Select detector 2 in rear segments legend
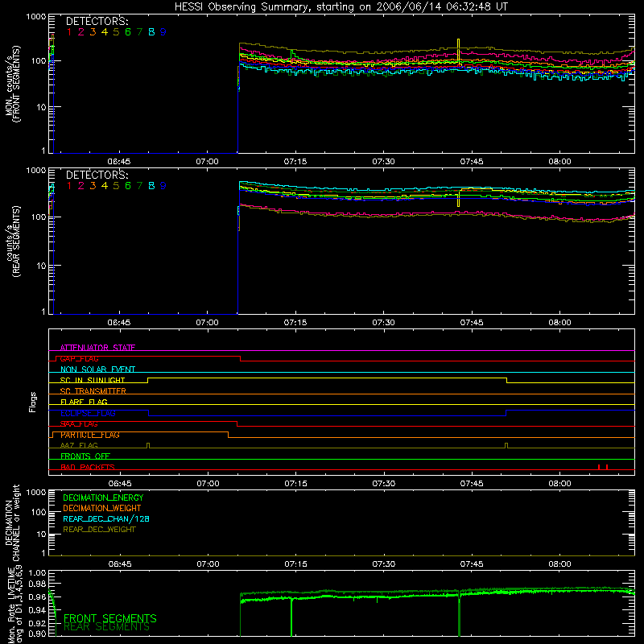Viewport: 644px width, 644px height. coord(81,186)
